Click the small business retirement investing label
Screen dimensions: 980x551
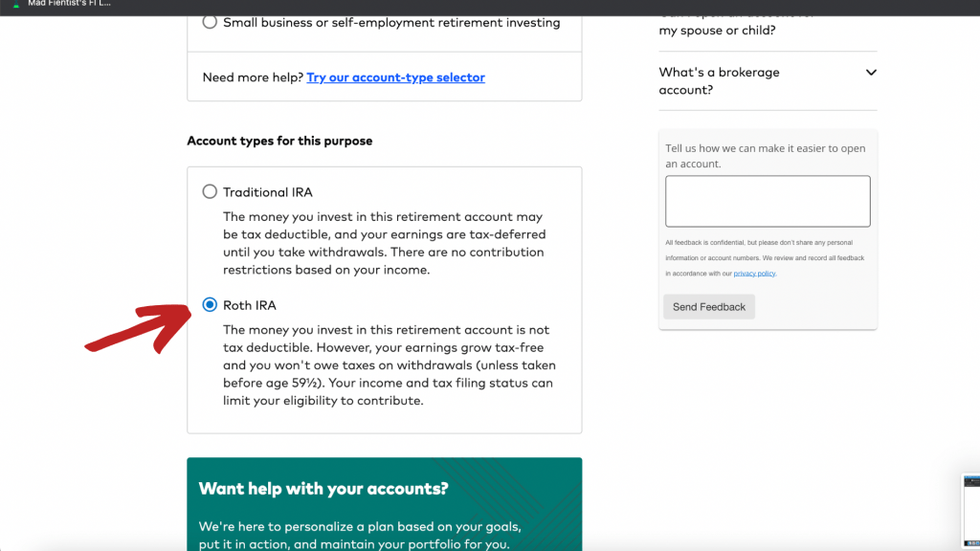click(x=390, y=22)
